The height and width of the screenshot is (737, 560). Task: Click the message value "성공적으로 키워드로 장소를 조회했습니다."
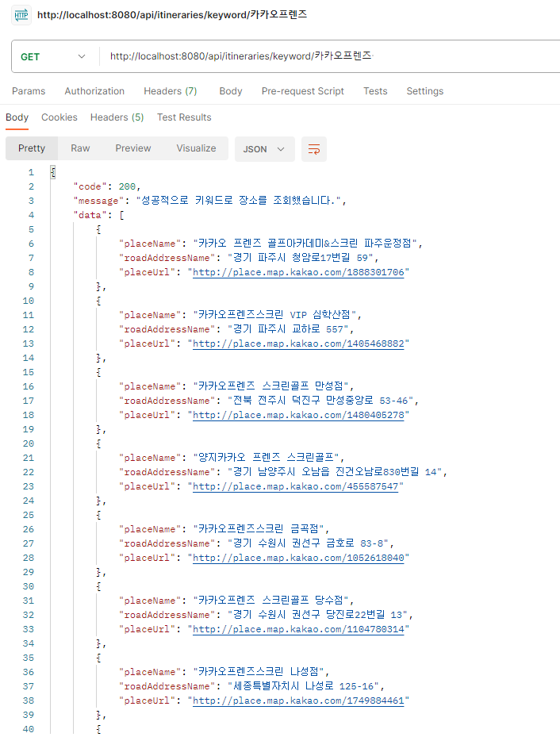pos(239,201)
